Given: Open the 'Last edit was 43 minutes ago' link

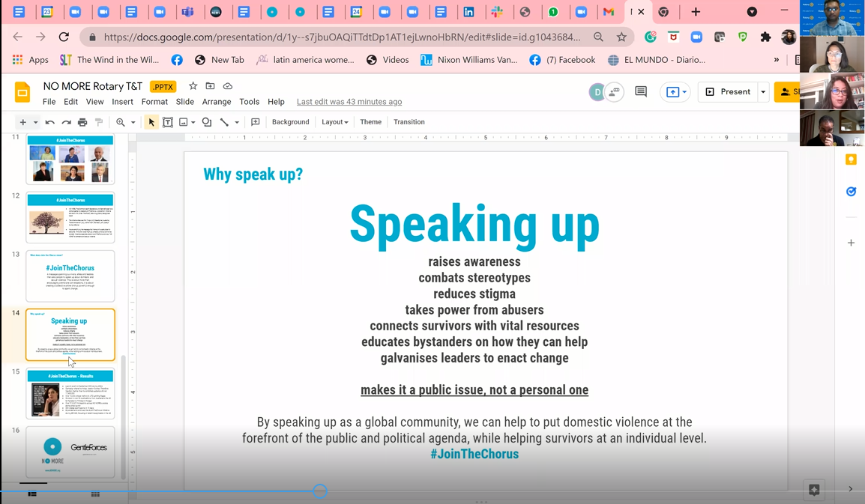Looking at the screenshot, I should (349, 102).
